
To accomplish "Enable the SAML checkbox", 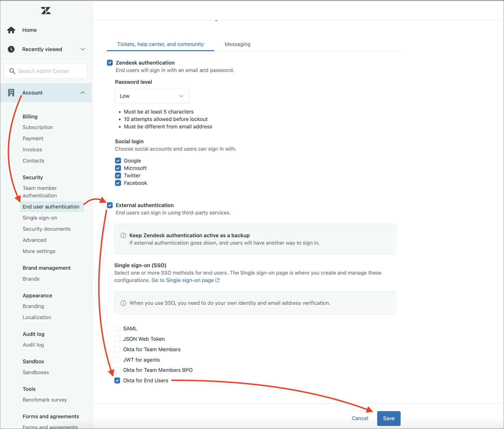I will tap(117, 328).
